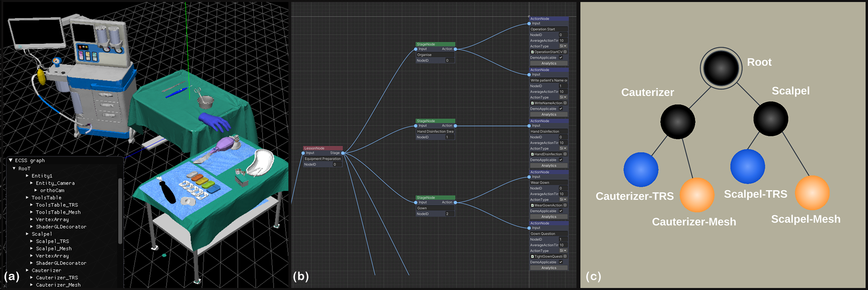Toggle DemoApplicable on Gown Question node

tap(561, 262)
